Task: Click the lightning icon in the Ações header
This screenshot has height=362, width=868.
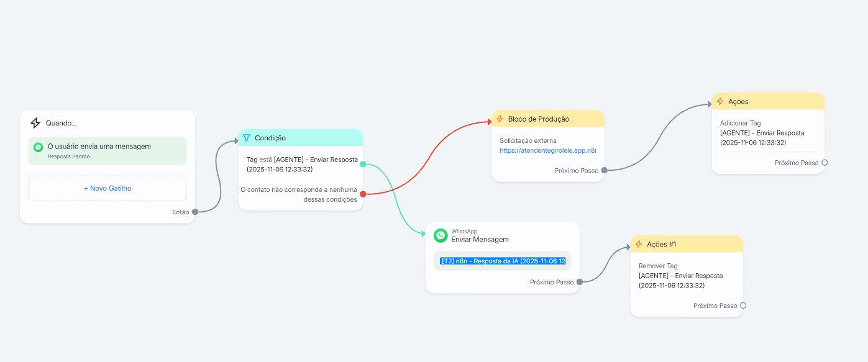Action: pos(720,101)
